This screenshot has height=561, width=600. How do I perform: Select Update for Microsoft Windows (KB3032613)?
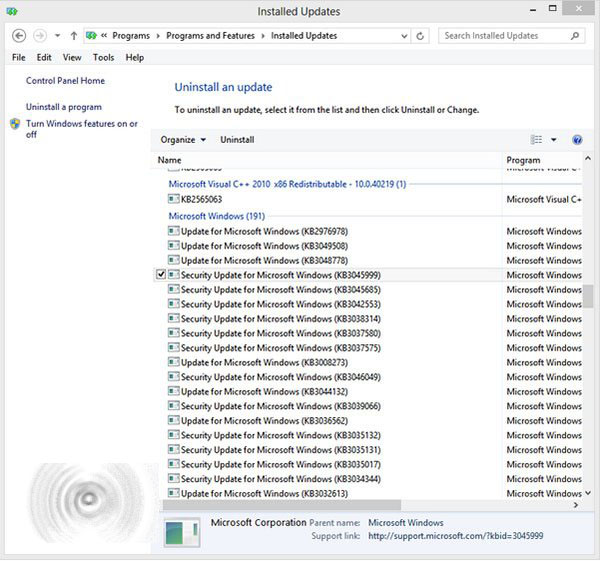tap(264, 493)
